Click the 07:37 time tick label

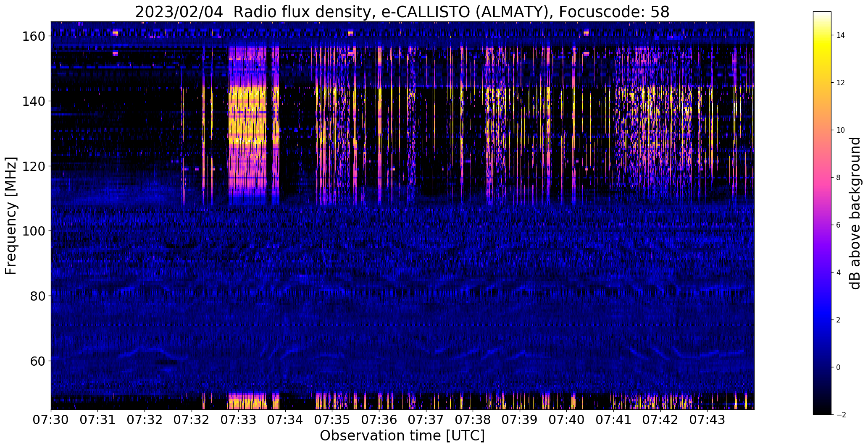coord(426,419)
